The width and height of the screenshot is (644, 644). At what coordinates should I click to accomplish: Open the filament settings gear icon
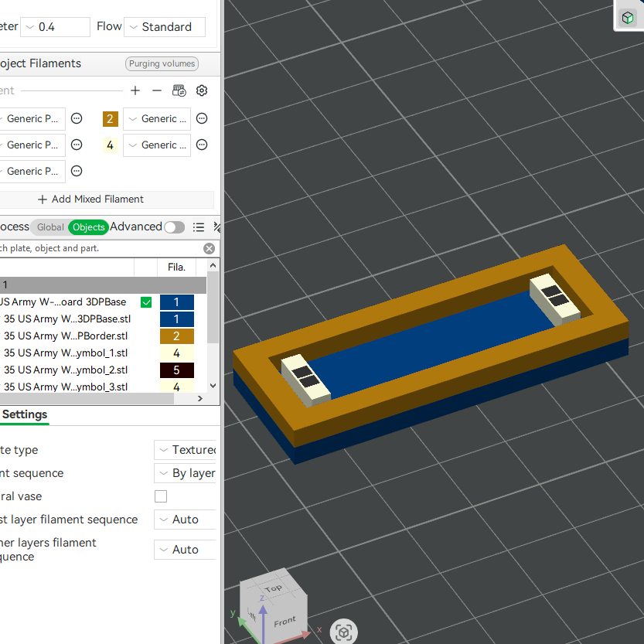pos(202,90)
